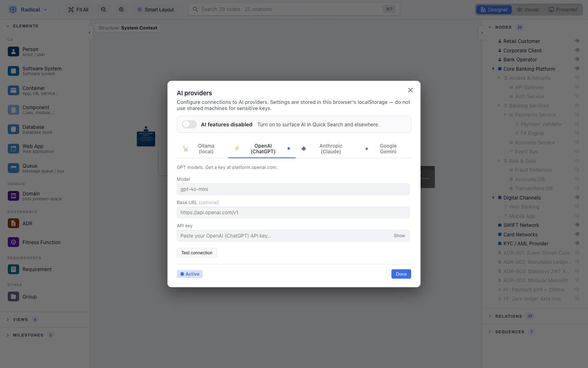Viewport: 588px width, 368px height.
Task: Click the Model name field
Action: point(293,189)
